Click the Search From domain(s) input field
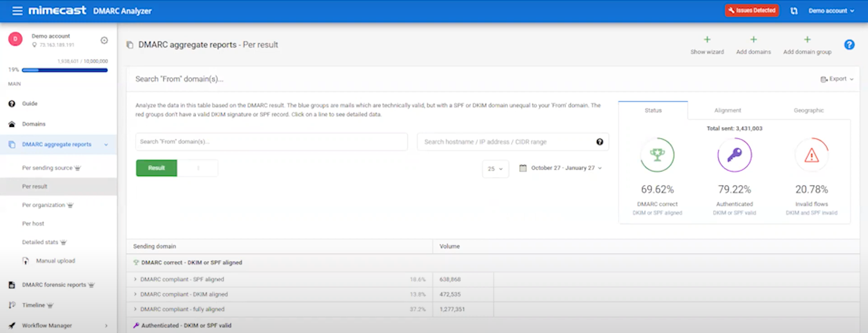Screen dimensions: 868x333 [x=271, y=142]
